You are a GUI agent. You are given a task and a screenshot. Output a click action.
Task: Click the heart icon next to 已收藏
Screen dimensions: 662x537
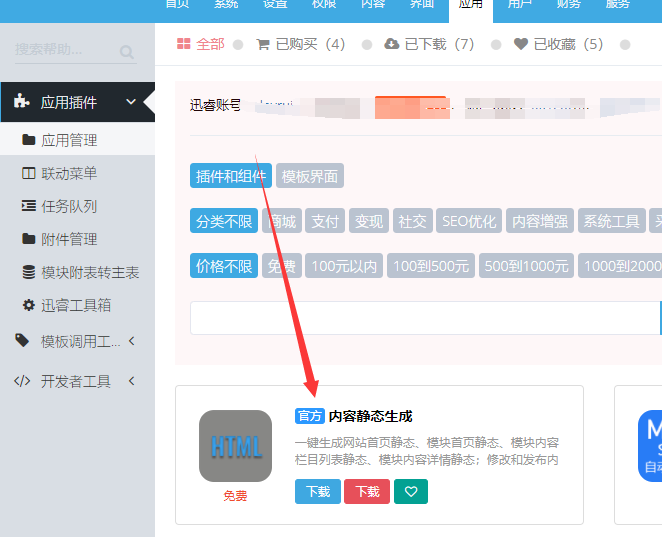[521, 44]
